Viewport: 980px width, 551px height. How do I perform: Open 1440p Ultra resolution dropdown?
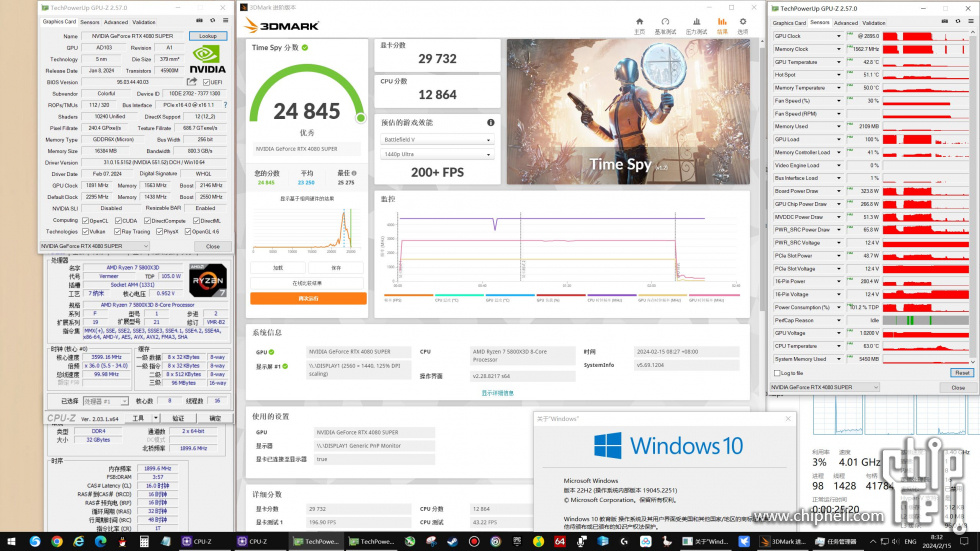437,154
